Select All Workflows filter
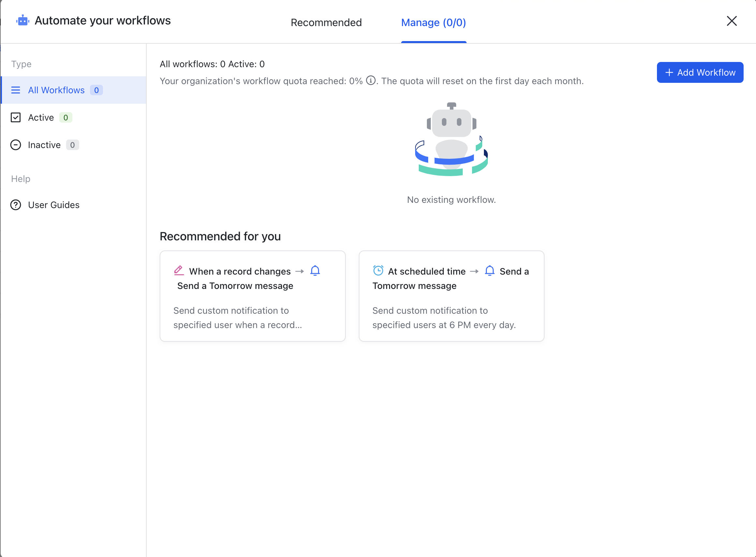The height and width of the screenshot is (557, 756). 56,90
